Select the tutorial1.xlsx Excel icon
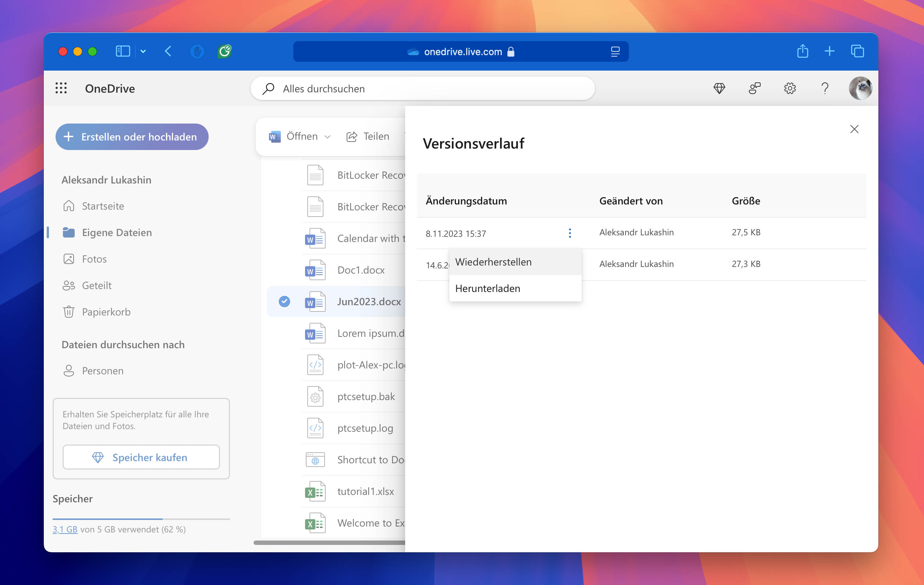 pyautogui.click(x=315, y=491)
